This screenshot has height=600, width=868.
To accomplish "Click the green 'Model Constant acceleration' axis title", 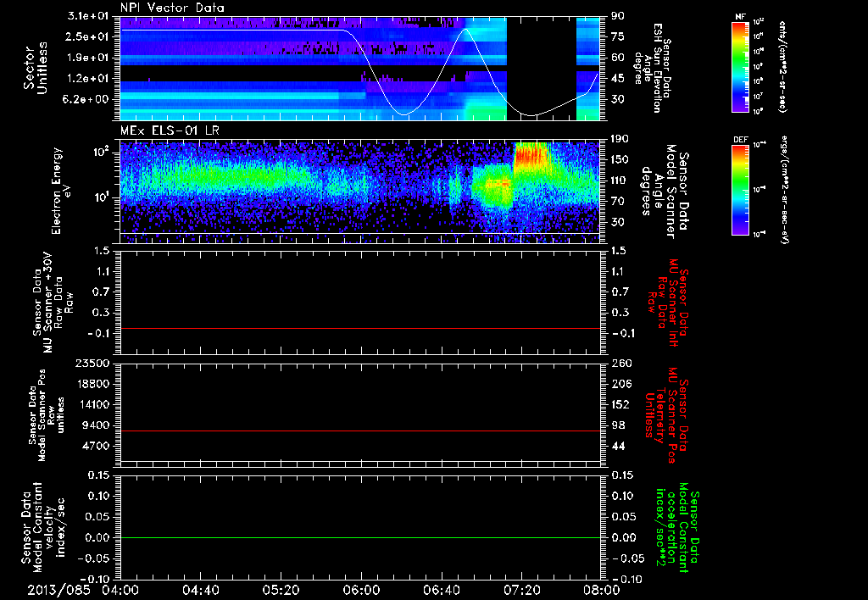I will (677, 529).
